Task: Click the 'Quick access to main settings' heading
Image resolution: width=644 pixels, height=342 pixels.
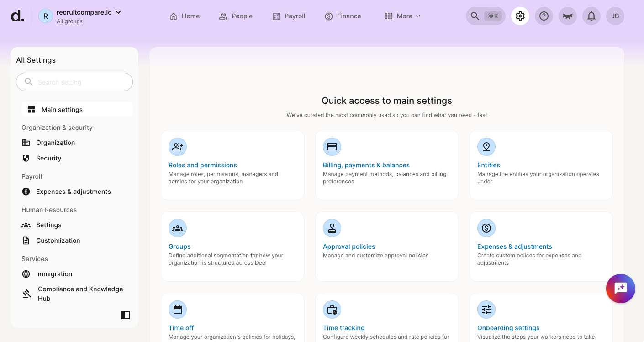Action: point(387,101)
